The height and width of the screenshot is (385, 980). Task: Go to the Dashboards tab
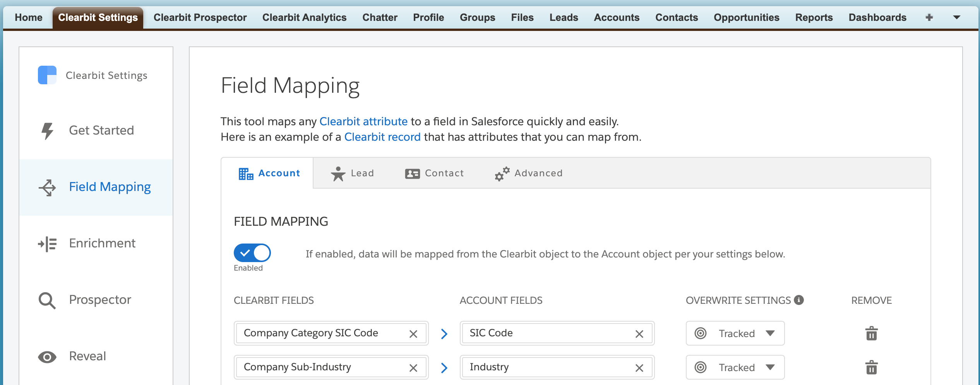click(x=877, y=17)
